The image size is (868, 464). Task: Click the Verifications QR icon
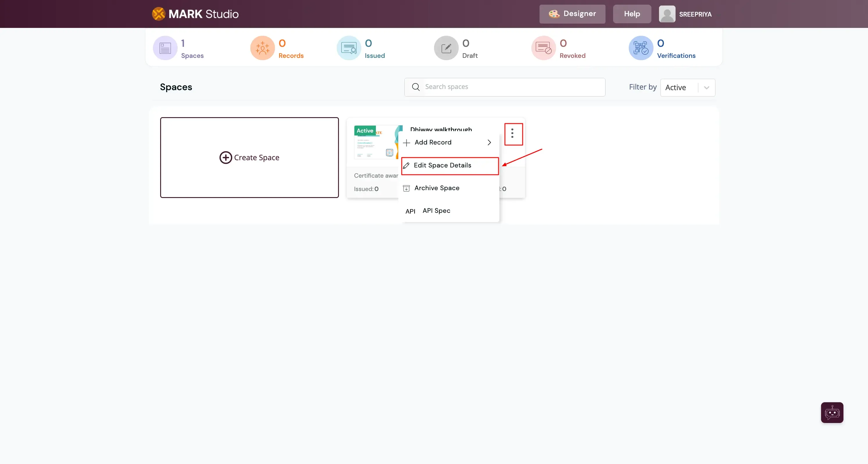click(x=641, y=48)
